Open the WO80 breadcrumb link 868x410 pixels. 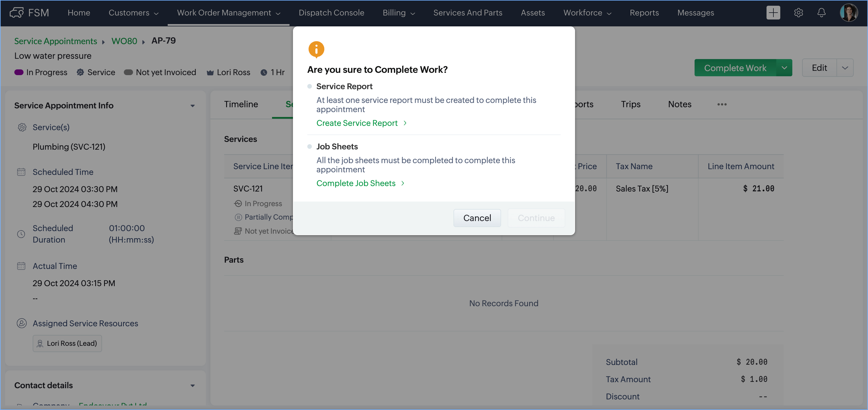[124, 41]
